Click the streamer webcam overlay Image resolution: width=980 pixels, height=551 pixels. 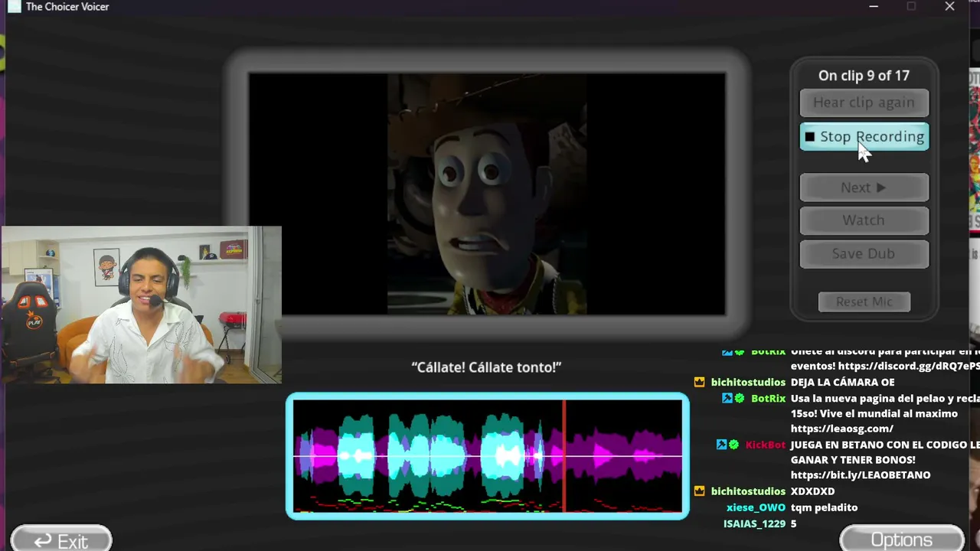pyautogui.click(x=142, y=305)
